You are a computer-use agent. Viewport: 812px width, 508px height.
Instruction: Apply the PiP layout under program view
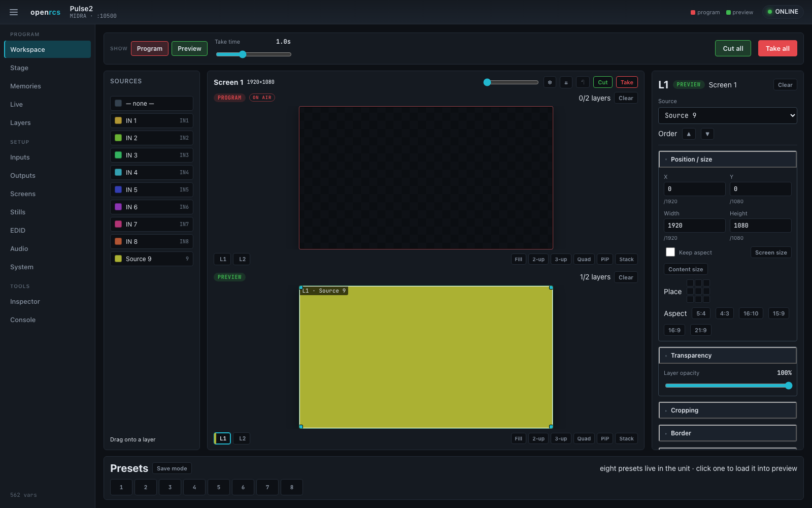click(605, 259)
